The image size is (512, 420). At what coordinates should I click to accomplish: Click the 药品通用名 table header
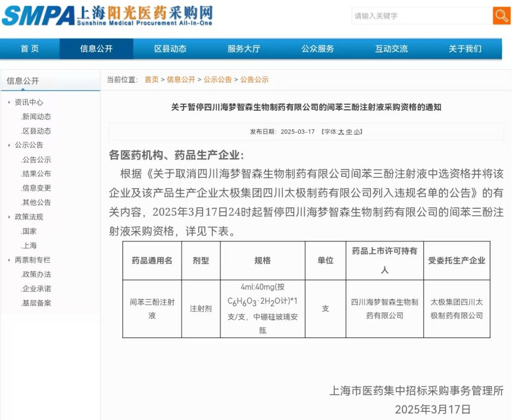[152, 260]
